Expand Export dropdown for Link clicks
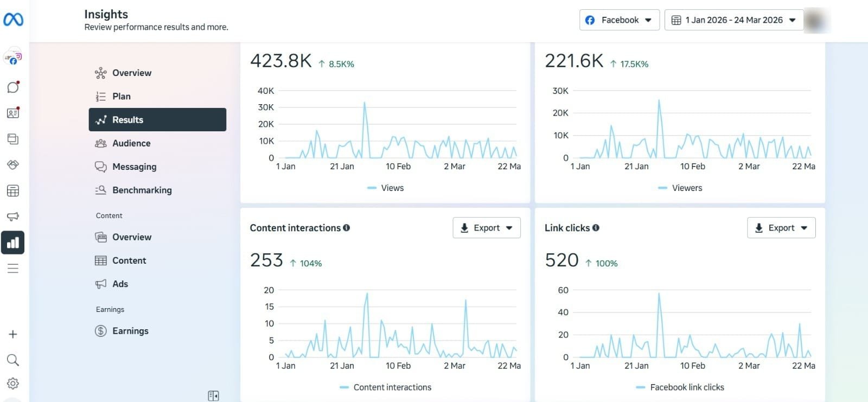 pyautogui.click(x=781, y=228)
